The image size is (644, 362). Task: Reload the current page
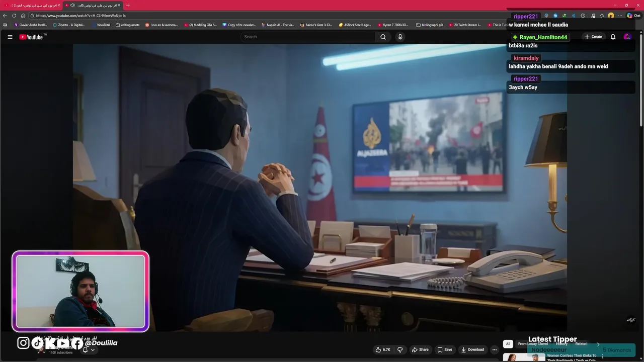tap(14, 16)
